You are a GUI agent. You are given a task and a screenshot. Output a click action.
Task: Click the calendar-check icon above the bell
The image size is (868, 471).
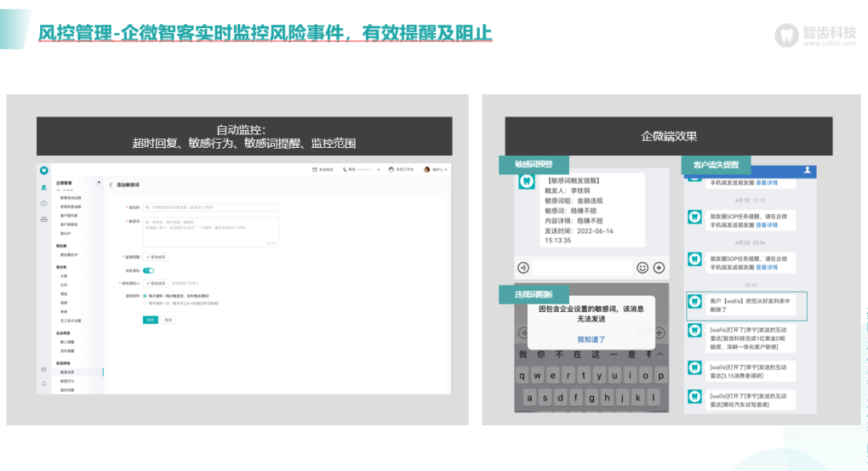[x=43, y=369]
